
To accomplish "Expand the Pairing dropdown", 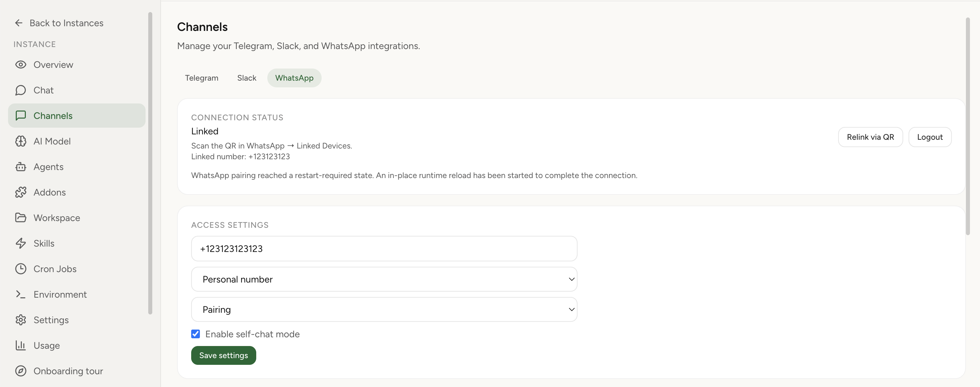I will 384,309.
